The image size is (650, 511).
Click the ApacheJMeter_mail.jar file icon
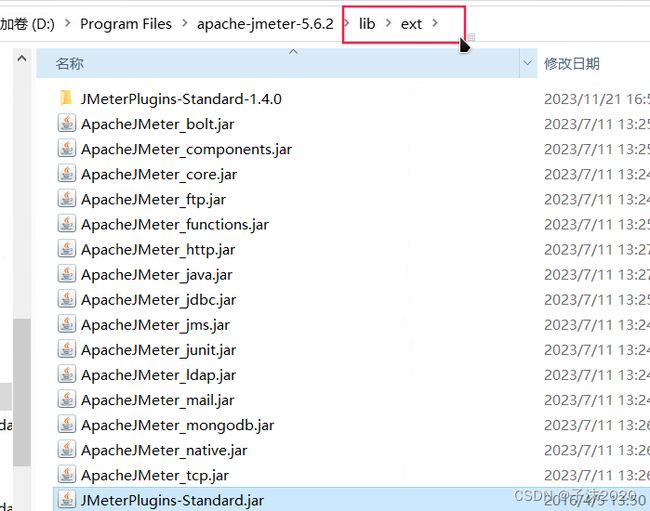click(x=66, y=400)
